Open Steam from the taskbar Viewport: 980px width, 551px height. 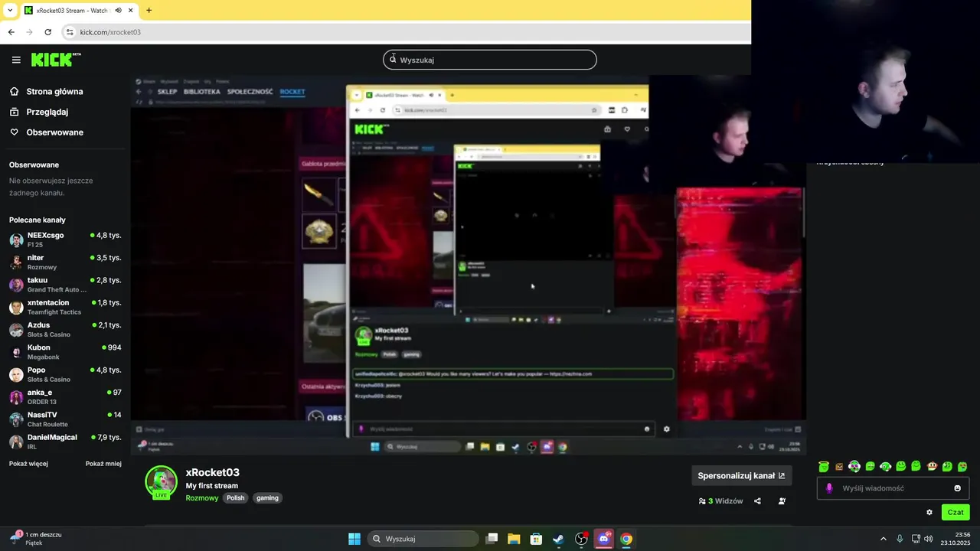(x=559, y=539)
